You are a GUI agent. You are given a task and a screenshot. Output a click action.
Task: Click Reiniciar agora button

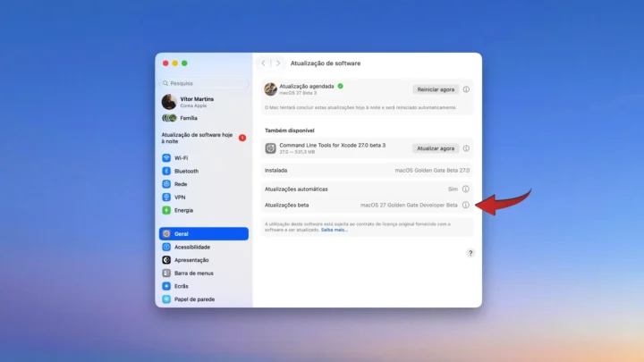(436, 89)
